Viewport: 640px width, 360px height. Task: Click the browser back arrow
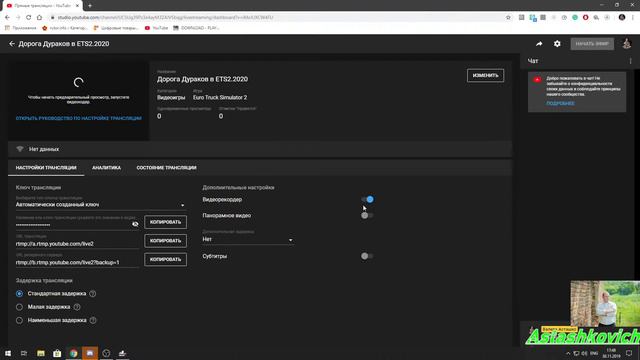pyautogui.click(x=7, y=18)
